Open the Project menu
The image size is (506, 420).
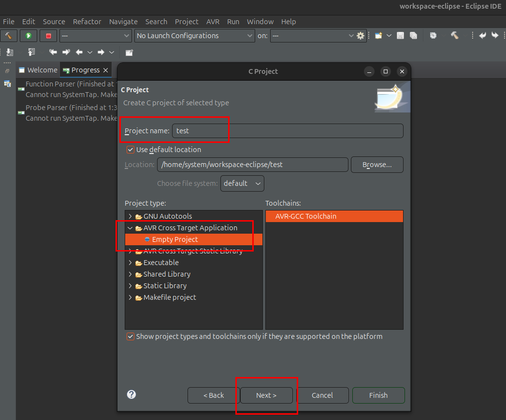pyautogui.click(x=187, y=22)
